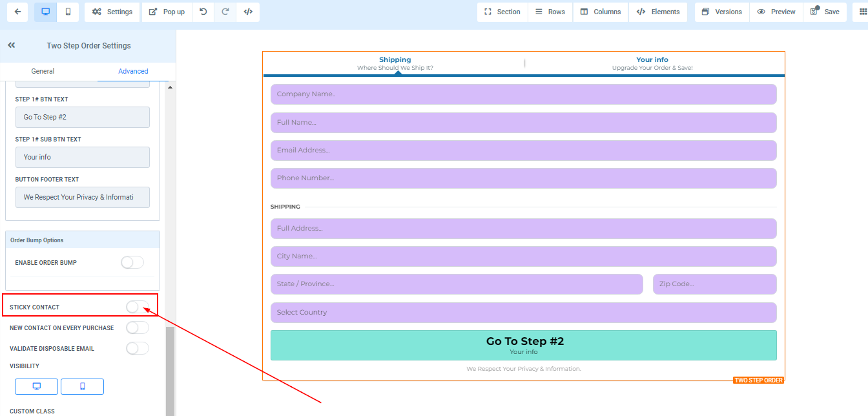Open the code editor icon

coord(248,12)
